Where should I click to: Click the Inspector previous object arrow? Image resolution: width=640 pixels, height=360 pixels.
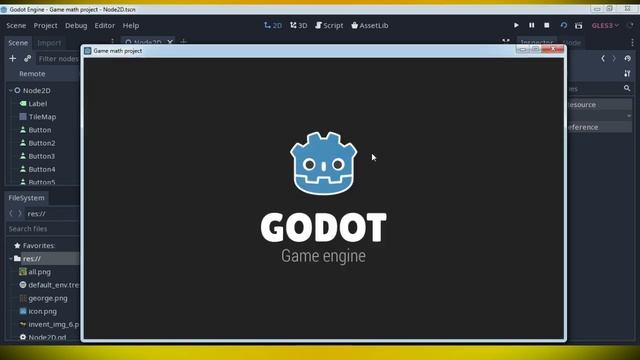click(603, 59)
